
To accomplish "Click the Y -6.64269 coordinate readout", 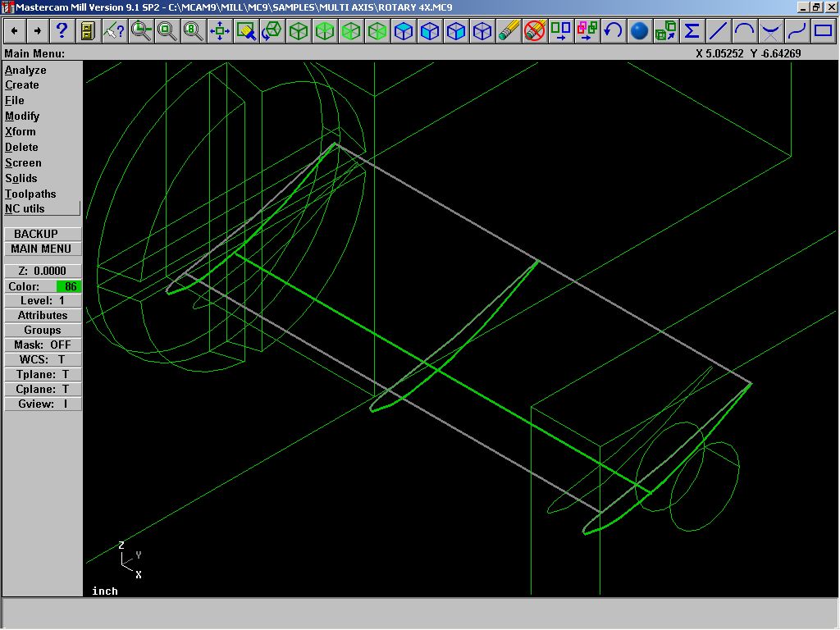I will pyautogui.click(x=776, y=53).
